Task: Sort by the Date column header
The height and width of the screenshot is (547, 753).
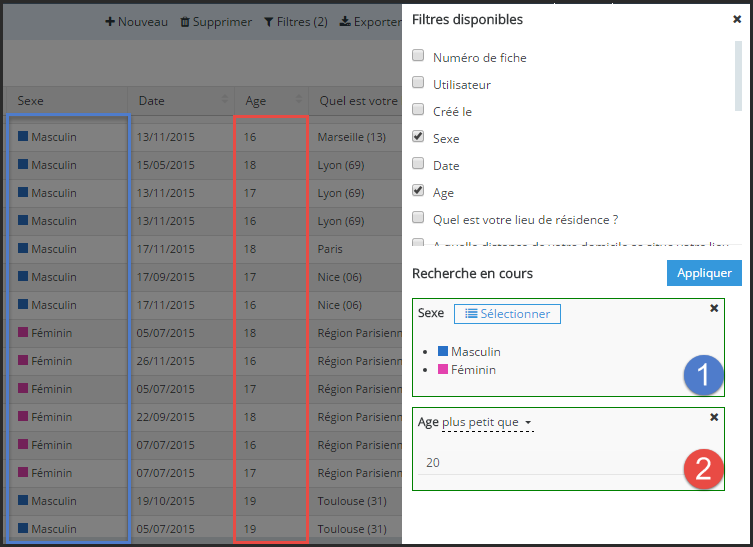Action: click(181, 101)
